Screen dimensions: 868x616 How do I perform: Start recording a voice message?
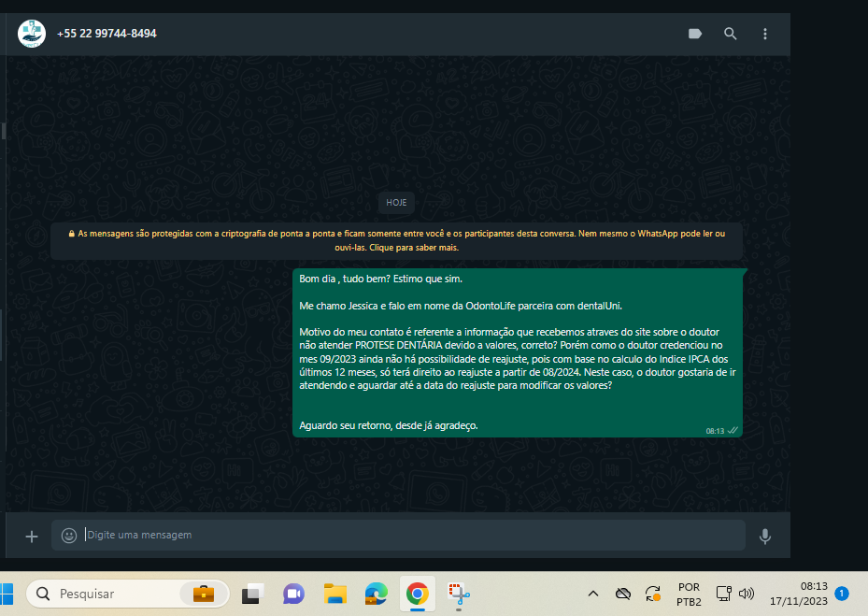coord(765,537)
